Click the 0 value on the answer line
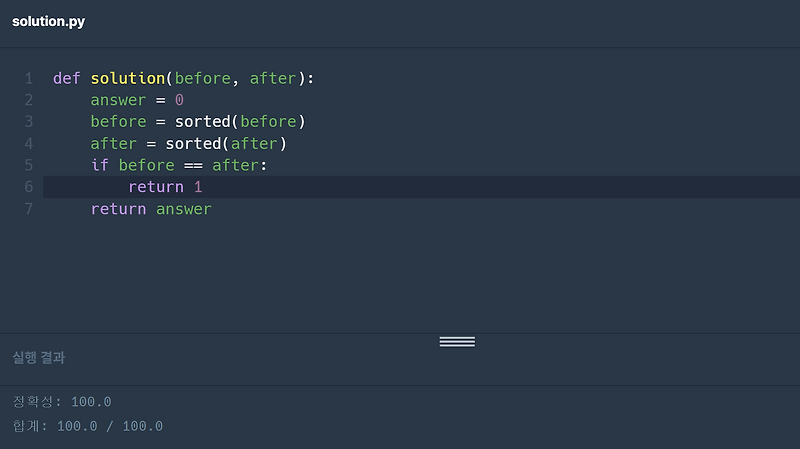 [x=179, y=100]
